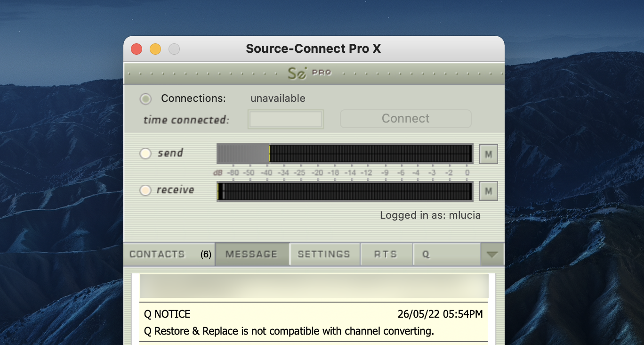Open the Q tab
This screenshot has width=644, height=345.
tap(446, 255)
